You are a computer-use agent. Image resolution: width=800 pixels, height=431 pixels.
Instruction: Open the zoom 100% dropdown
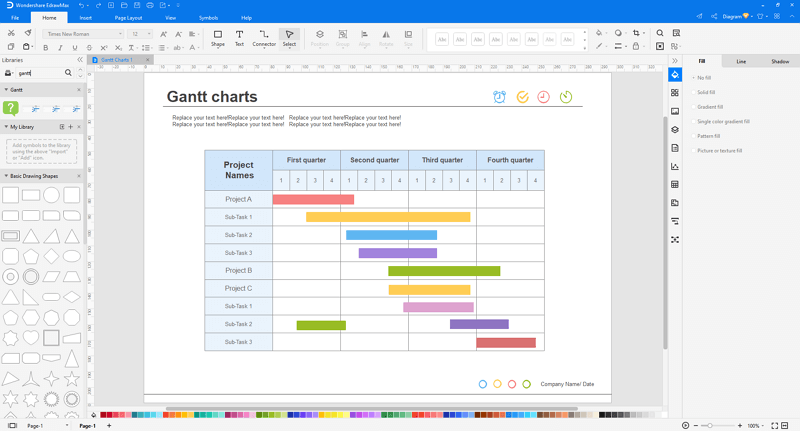coord(756,425)
